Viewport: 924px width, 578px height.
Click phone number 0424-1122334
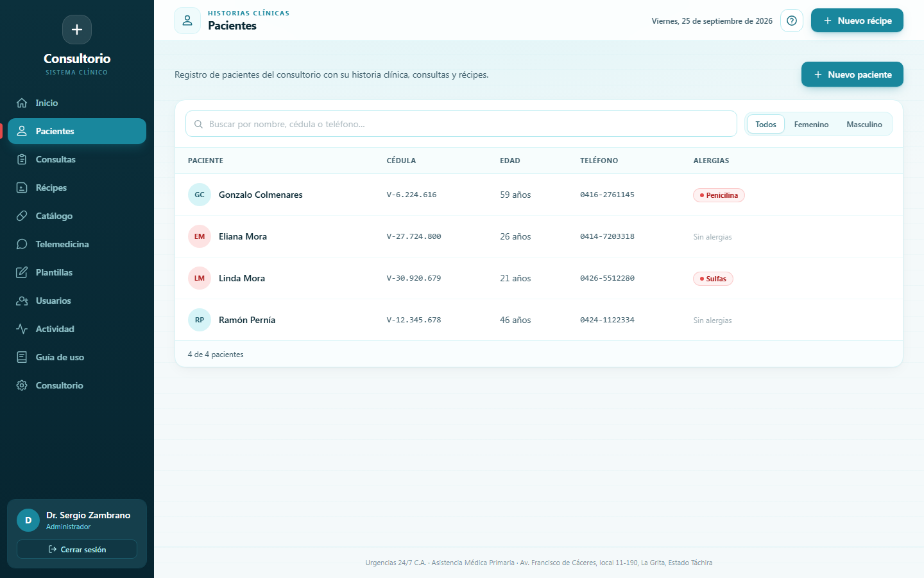point(607,320)
